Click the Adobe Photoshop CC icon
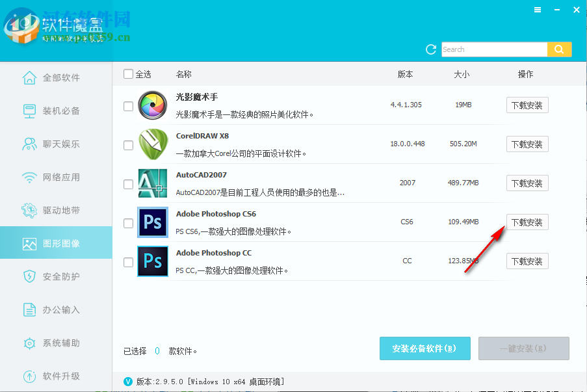Screen dimensions: 587x392 click(x=153, y=261)
